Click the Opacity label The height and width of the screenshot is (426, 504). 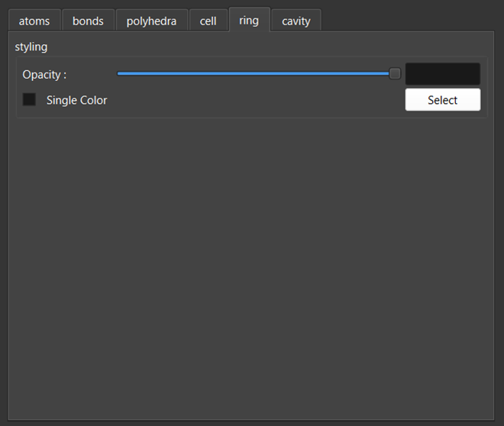coord(44,75)
